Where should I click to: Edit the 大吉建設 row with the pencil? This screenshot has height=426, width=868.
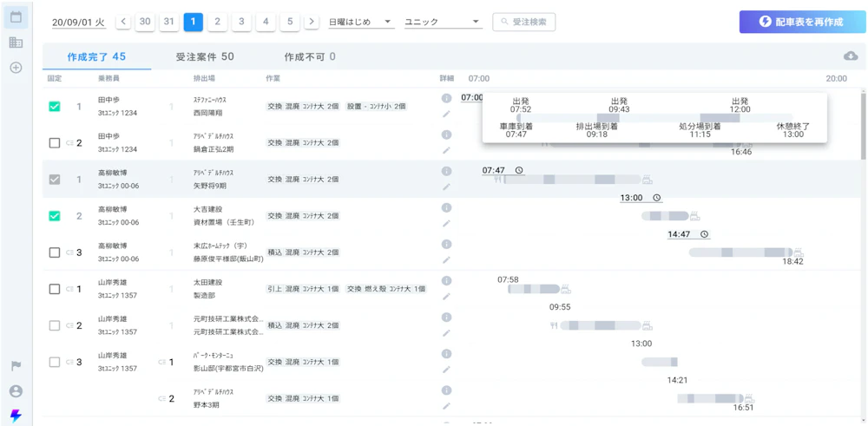click(447, 224)
